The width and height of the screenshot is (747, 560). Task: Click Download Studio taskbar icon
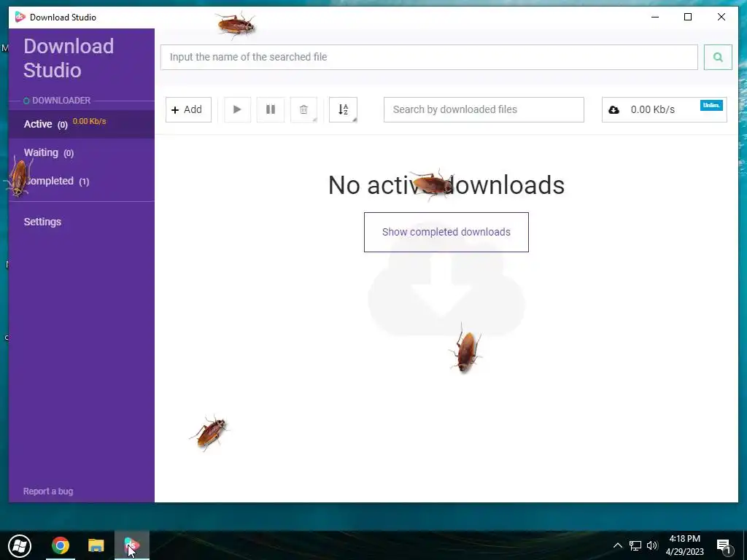coord(132,545)
